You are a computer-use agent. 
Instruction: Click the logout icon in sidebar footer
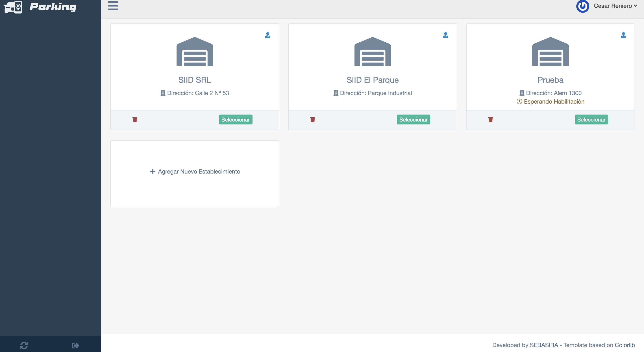[x=75, y=345]
